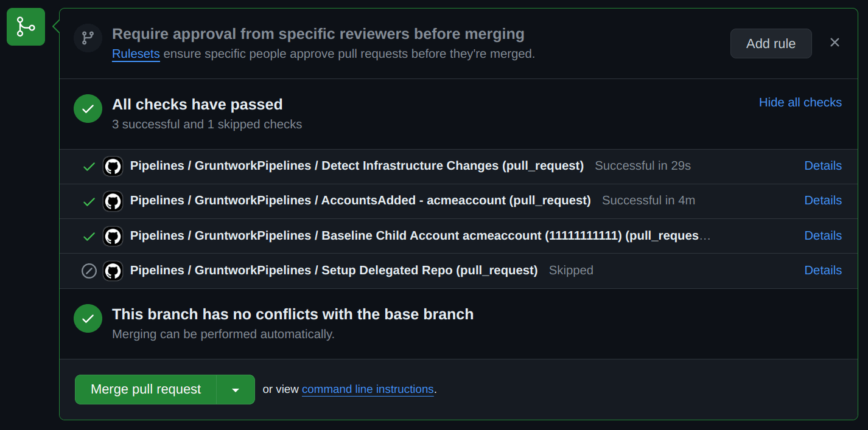Open the Rulesets link
The height and width of the screenshot is (430, 868).
136,54
